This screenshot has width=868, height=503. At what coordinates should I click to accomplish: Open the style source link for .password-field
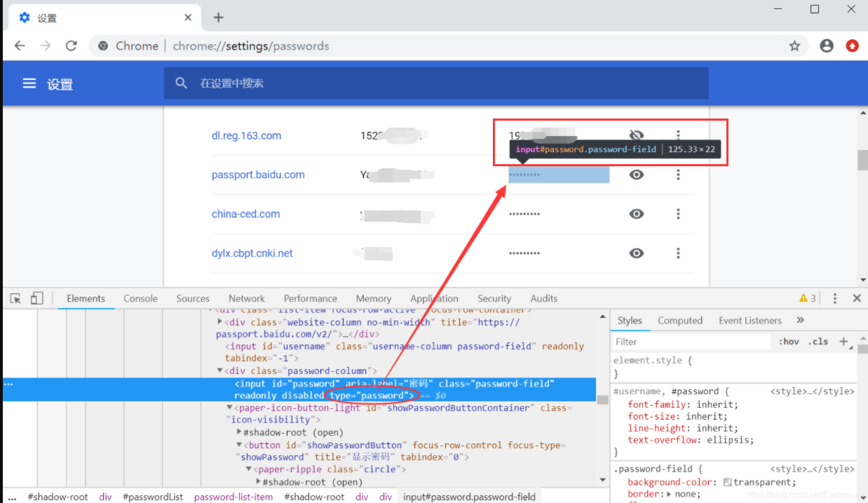click(x=812, y=469)
